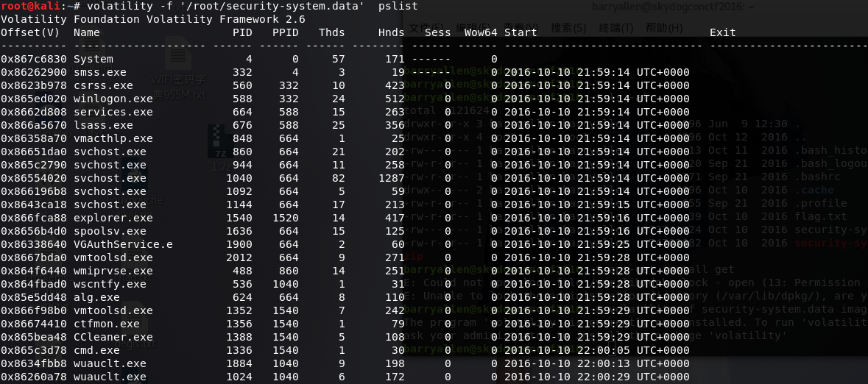Click flag.txt in background terminal listing

[821, 216]
